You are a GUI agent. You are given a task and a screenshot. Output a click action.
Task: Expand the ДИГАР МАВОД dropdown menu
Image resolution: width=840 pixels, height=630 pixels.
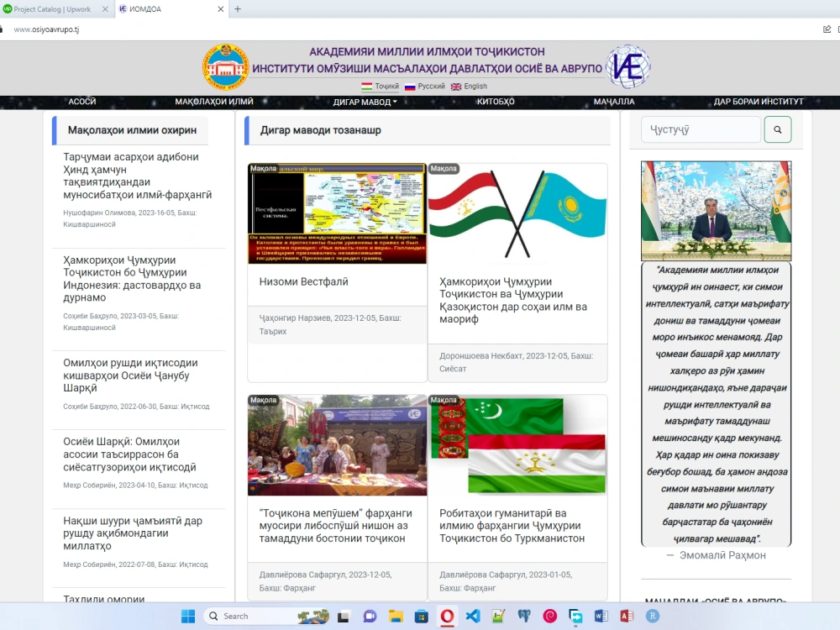(365, 102)
